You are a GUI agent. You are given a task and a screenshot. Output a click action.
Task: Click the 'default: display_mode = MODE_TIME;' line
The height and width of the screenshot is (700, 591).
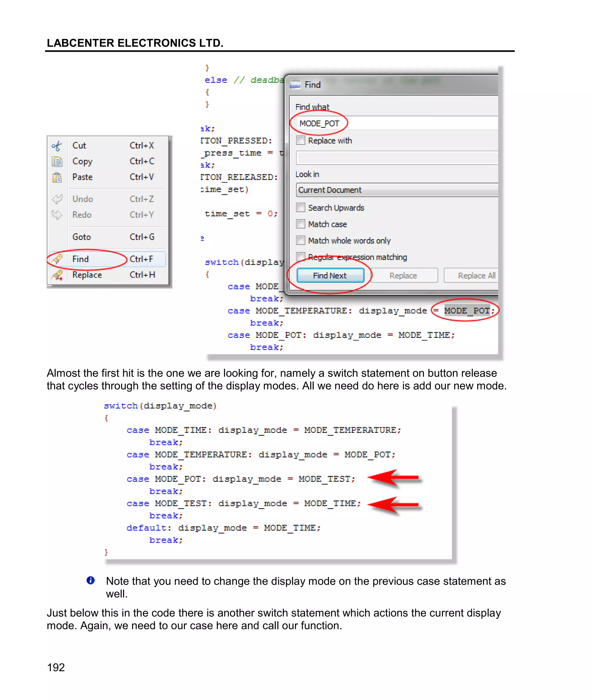[223, 528]
